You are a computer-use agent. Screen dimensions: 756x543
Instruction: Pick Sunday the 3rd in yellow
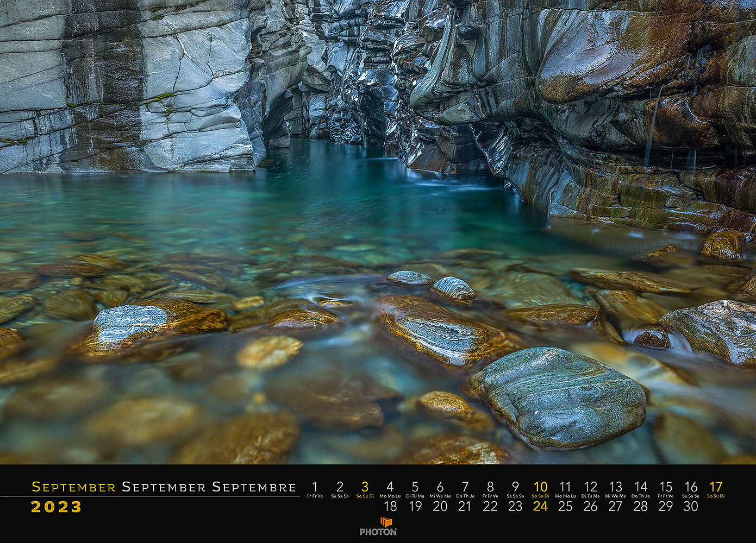(x=365, y=487)
